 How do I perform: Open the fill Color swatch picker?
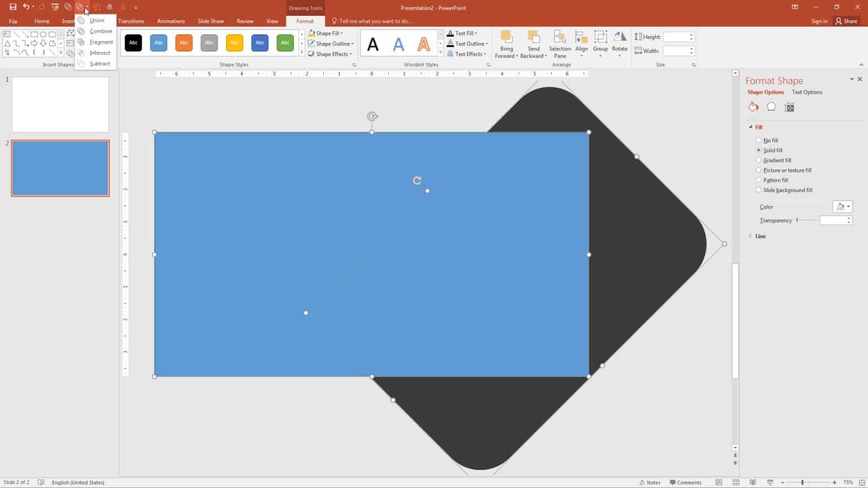point(843,207)
